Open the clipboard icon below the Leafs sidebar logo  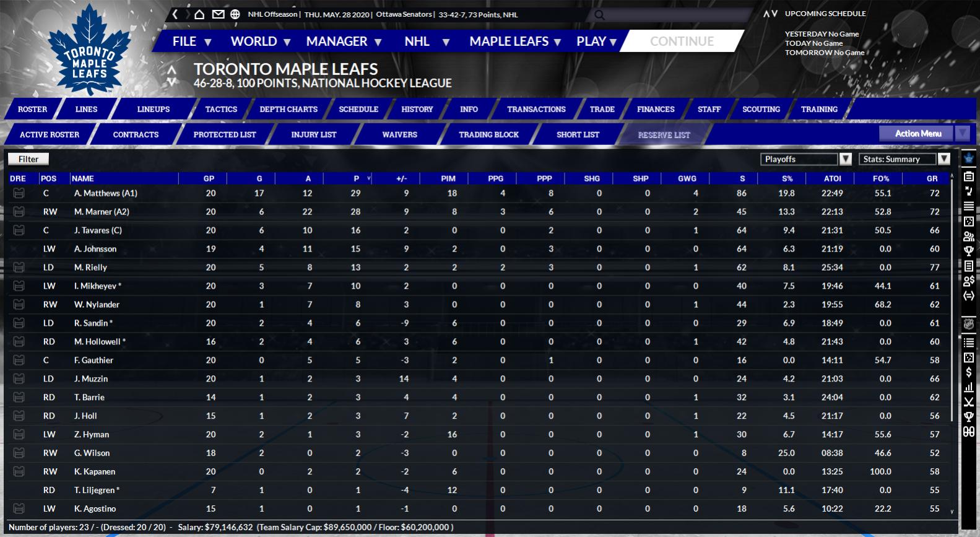pos(969,177)
